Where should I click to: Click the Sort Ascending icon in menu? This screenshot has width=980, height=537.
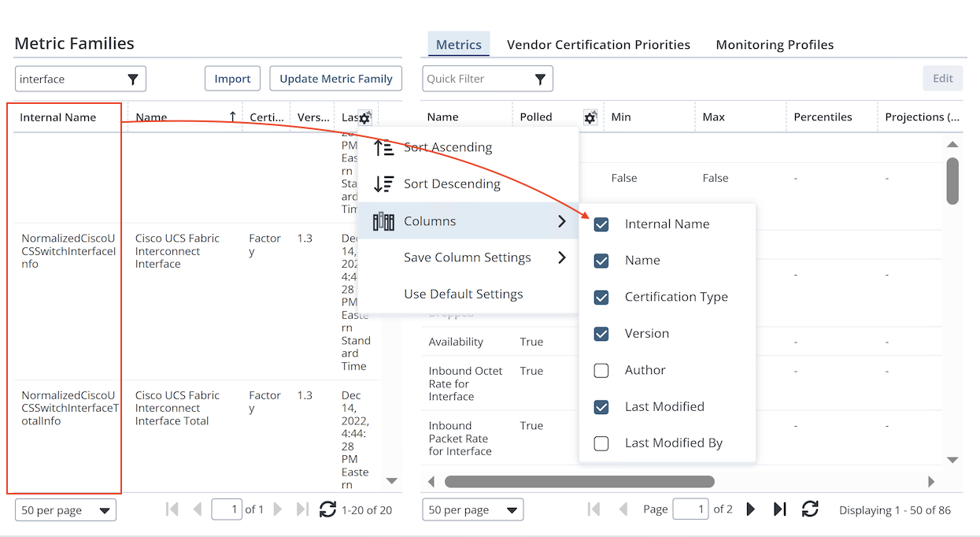point(384,147)
